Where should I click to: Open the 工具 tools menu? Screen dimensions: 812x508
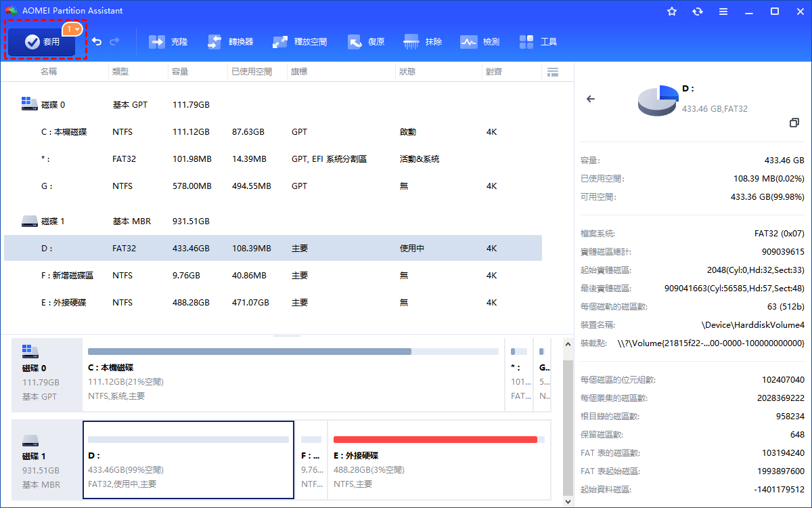pos(538,42)
